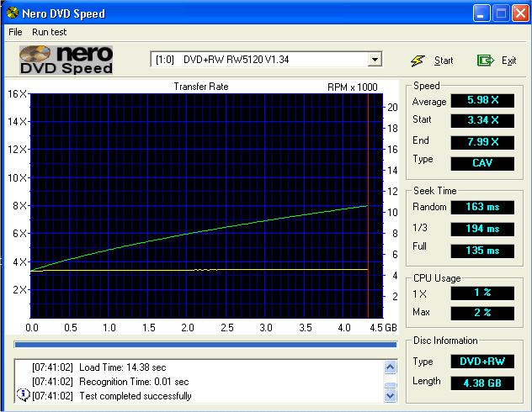Image resolution: width=532 pixels, height=412 pixels.
Task: Click the Random seek time value
Action: 482,207
